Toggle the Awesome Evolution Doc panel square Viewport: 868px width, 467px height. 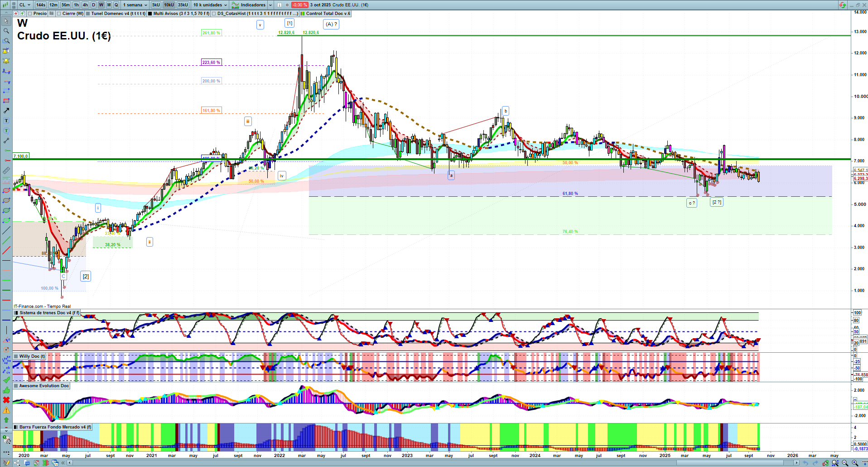(x=16, y=386)
